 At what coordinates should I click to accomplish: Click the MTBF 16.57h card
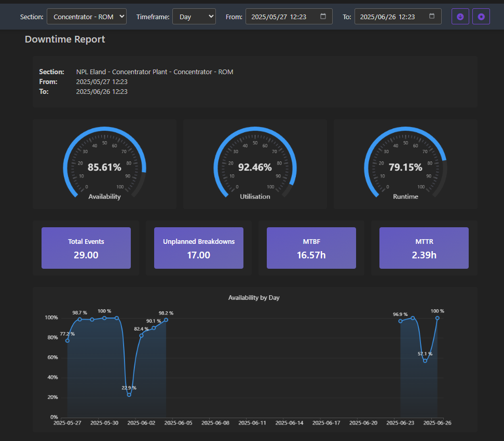pyautogui.click(x=311, y=248)
